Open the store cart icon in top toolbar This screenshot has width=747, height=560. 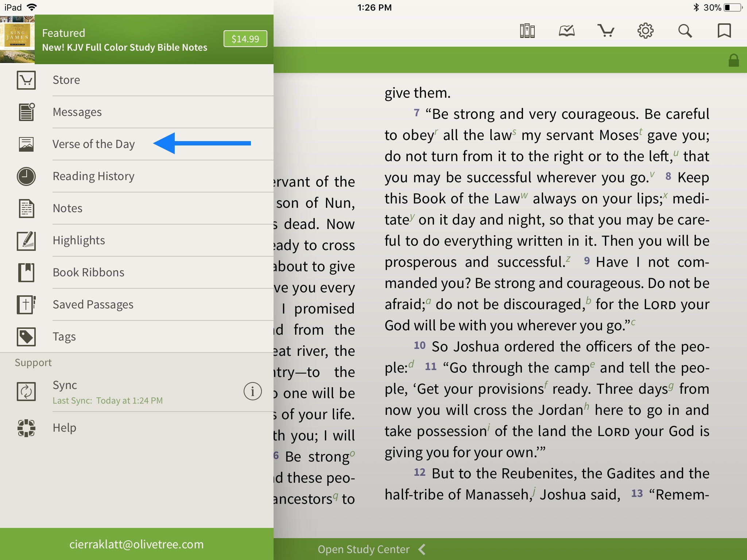pyautogui.click(x=606, y=31)
